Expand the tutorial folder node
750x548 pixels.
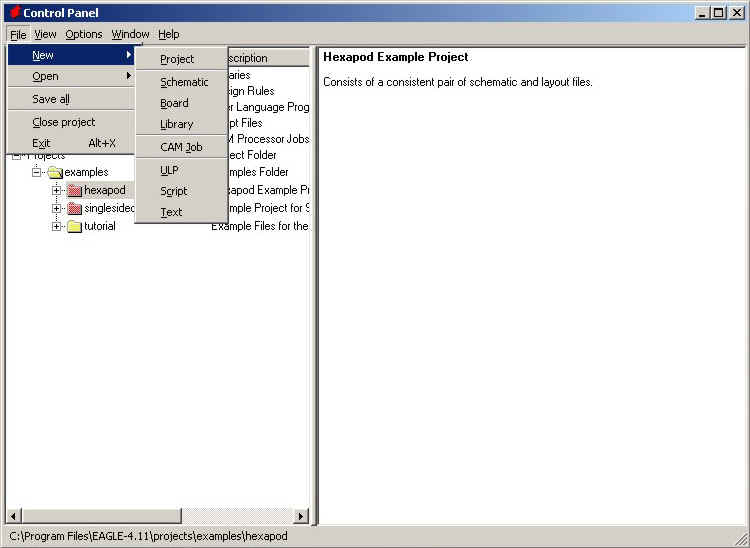[56, 226]
